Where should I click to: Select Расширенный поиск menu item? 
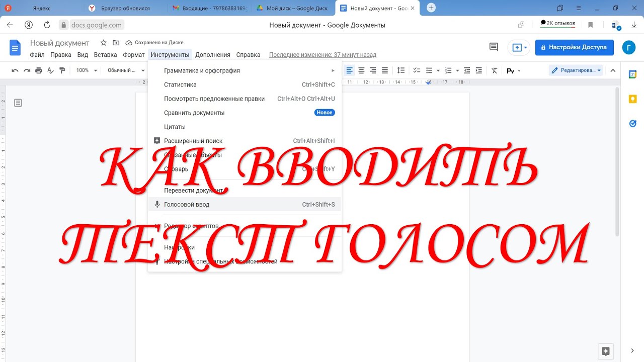pyautogui.click(x=245, y=141)
